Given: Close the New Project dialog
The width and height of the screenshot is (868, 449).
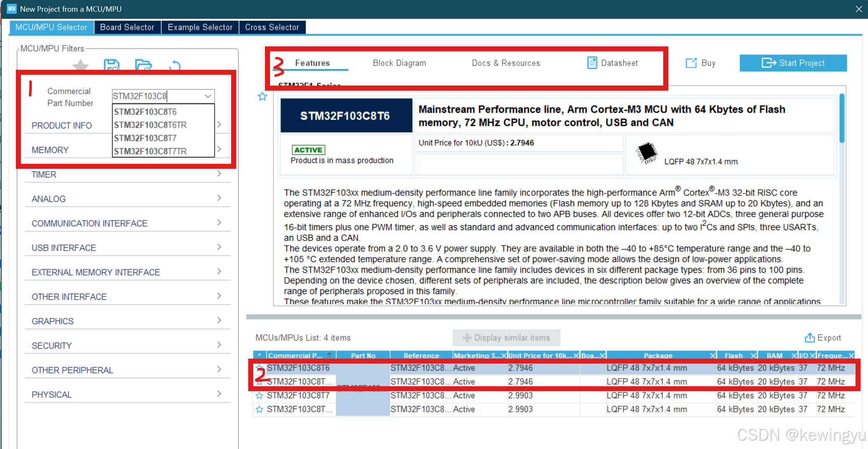Looking at the screenshot, I should [x=859, y=9].
